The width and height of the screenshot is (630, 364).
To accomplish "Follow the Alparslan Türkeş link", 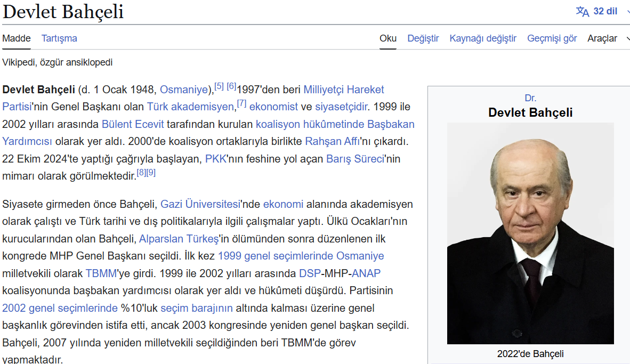I will 179,239.
